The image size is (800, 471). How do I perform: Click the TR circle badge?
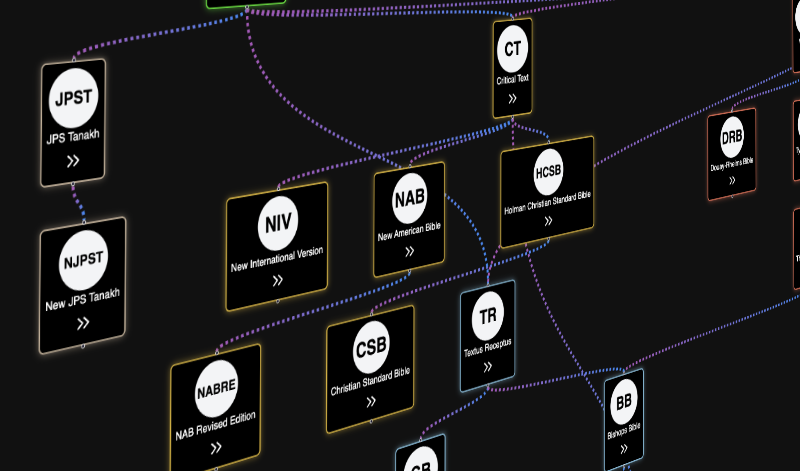click(x=488, y=316)
